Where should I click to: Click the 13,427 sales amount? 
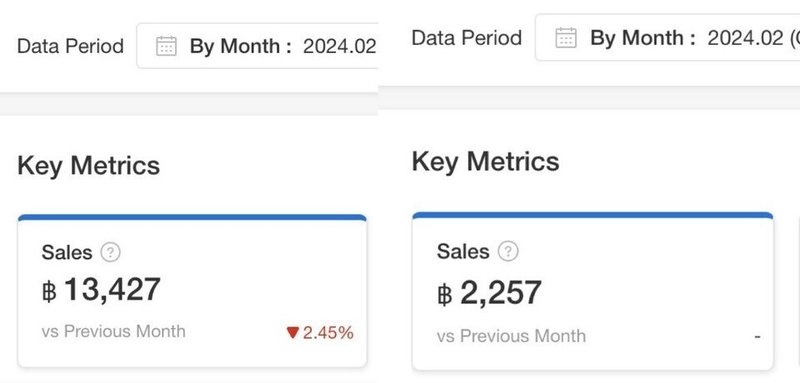[112, 290]
